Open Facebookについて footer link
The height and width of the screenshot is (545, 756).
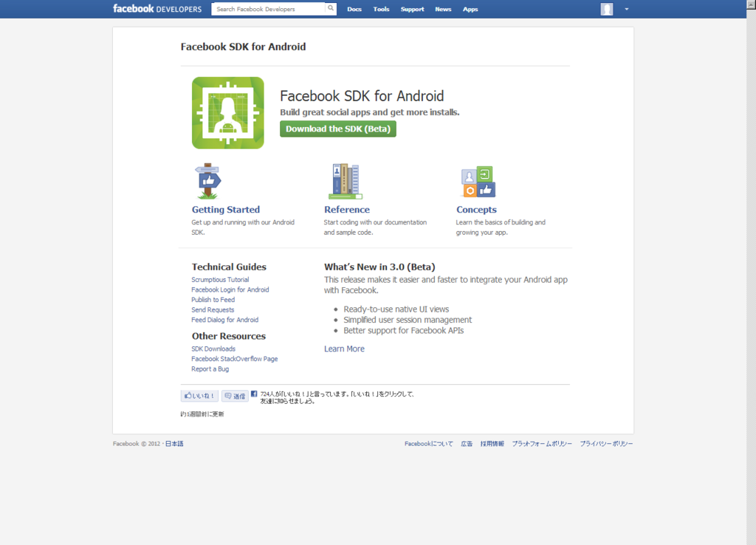click(x=429, y=444)
